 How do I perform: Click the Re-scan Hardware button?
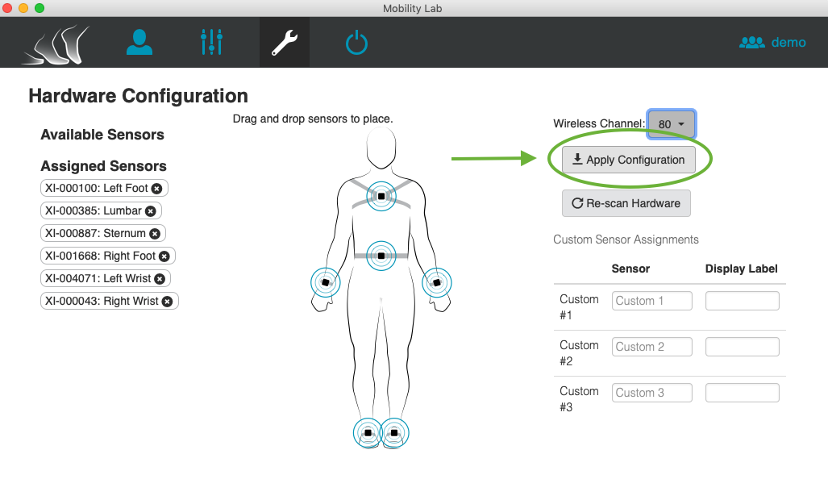click(626, 203)
